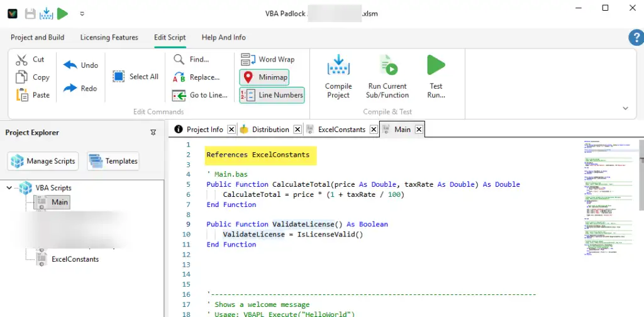The height and width of the screenshot is (317, 644).
Task: Click "' Shows a welcome message" comment
Action: coord(258,304)
